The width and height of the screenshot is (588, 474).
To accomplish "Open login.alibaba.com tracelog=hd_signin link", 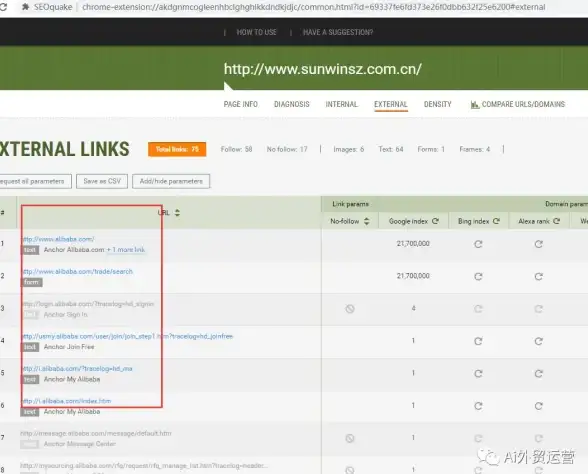I will (88, 304).
